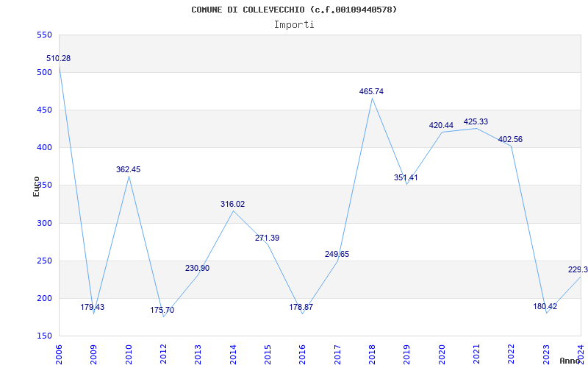Image resolution: width=588 pixels, height=368 pixels.
Task: Click the 500 y-axis tick value
Action: click(x=44, y=72)
